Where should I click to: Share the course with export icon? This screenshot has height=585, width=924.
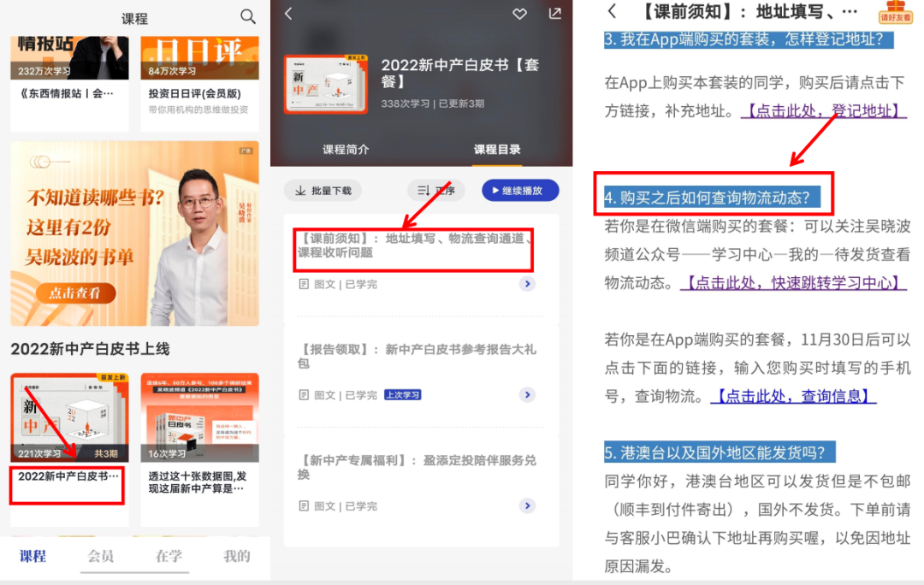(555, 13)
